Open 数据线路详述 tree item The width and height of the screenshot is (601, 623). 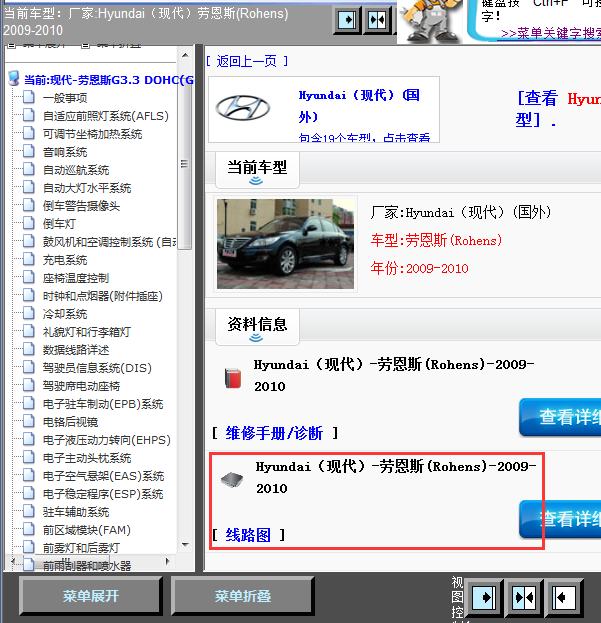(x=76, y=350)
